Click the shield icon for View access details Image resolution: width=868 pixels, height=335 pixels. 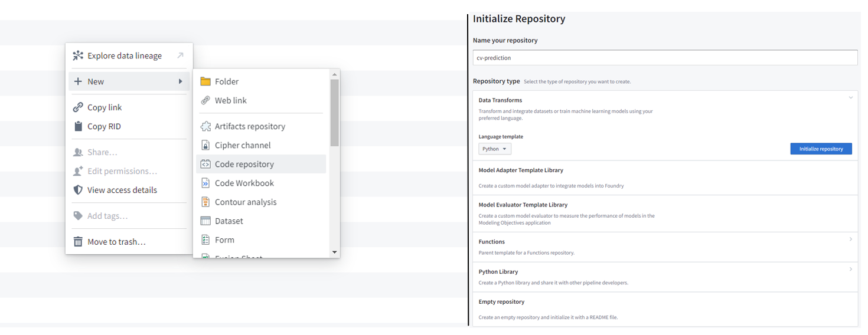point(78,190)
